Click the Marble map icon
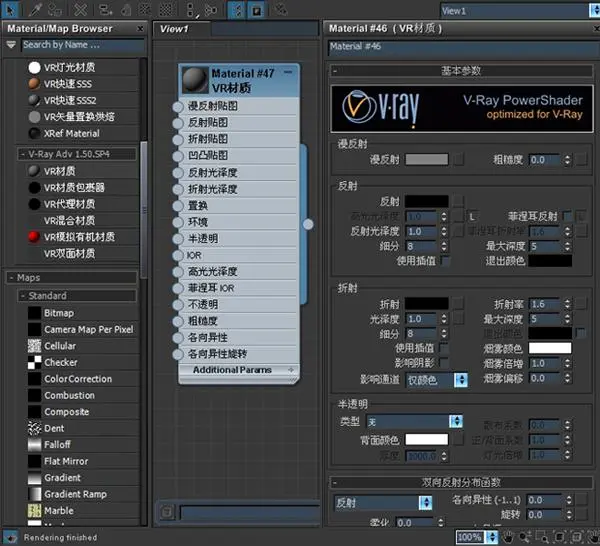Viewport: 600px width, 546px height. click(34, 510)
